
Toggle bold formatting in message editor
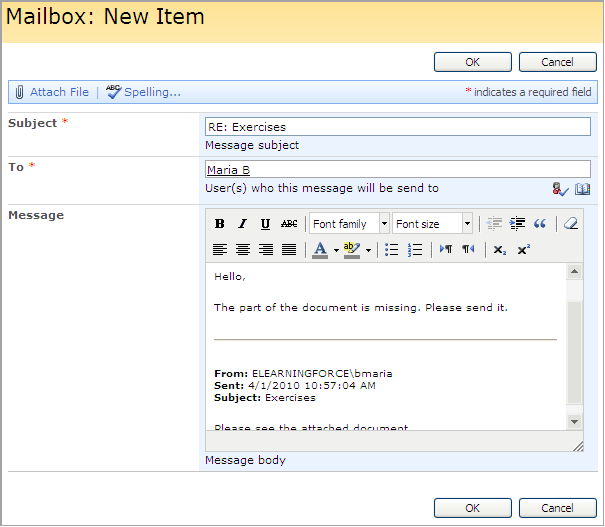[x=220, y=224]
